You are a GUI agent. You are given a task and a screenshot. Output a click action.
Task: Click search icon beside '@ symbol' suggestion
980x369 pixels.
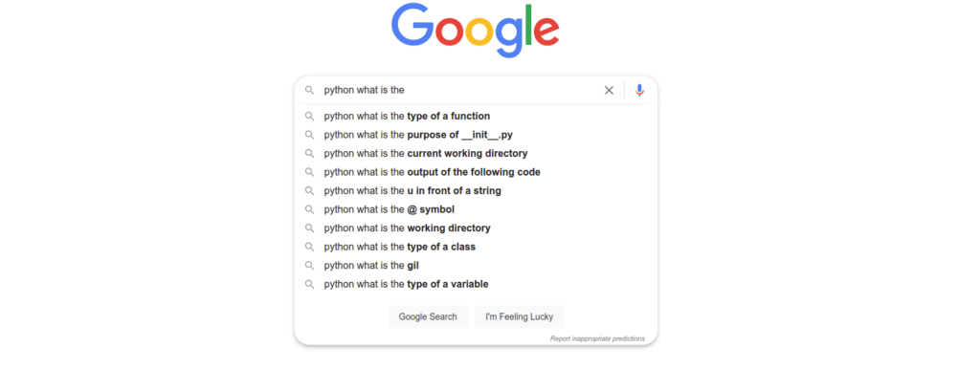tap(309, 209)
